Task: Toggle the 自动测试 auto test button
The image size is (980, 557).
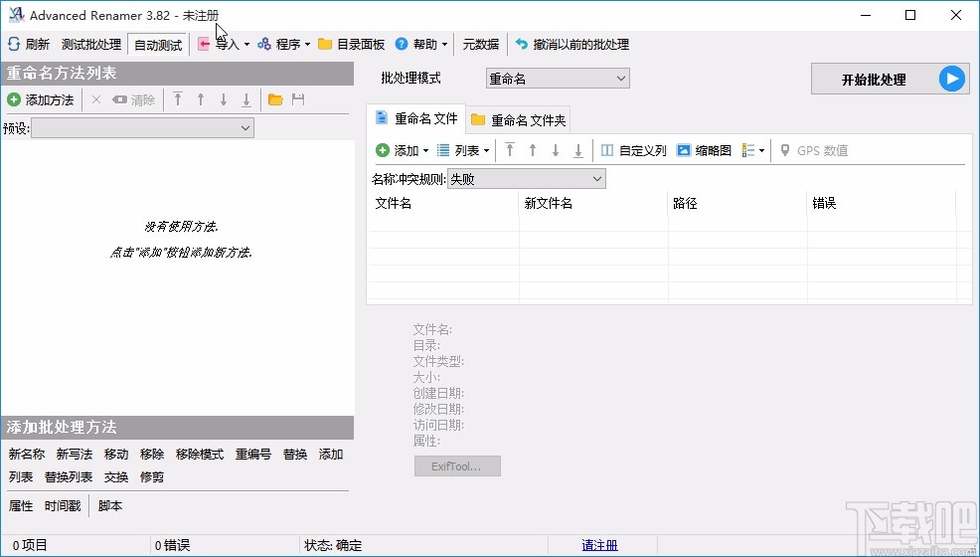Action: coord(157,45)
